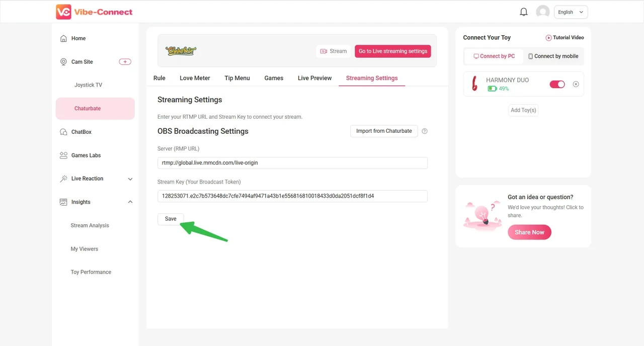Click the Stream Key input field
The height and width of the screenshot is (346, 644).
pyautogui.click(x=292, y=196)
